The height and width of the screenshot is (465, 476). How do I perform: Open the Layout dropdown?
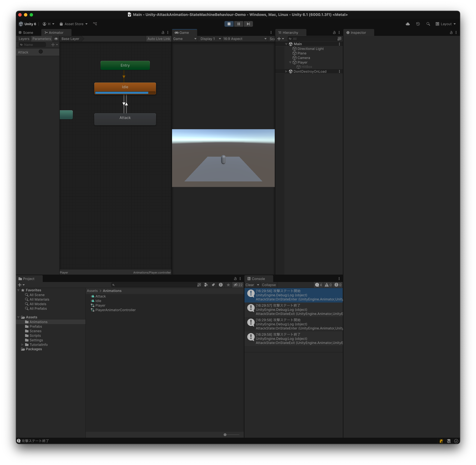pos(445,24)
